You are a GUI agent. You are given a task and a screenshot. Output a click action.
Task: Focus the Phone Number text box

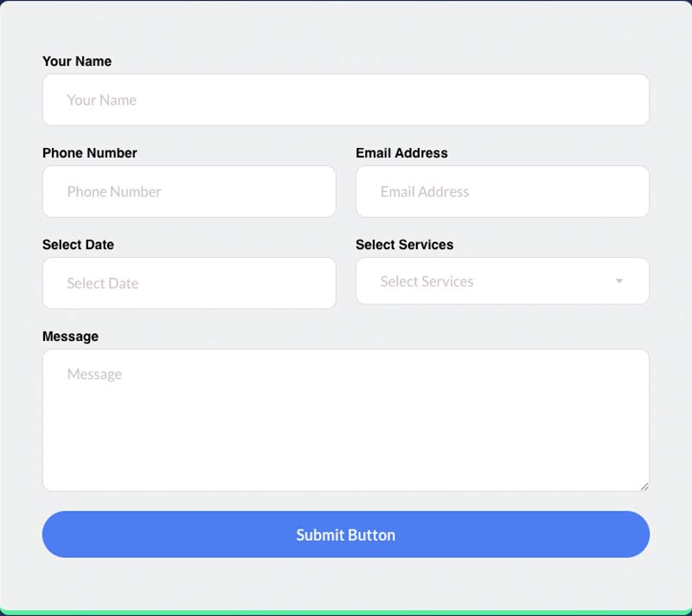point(189,192)
